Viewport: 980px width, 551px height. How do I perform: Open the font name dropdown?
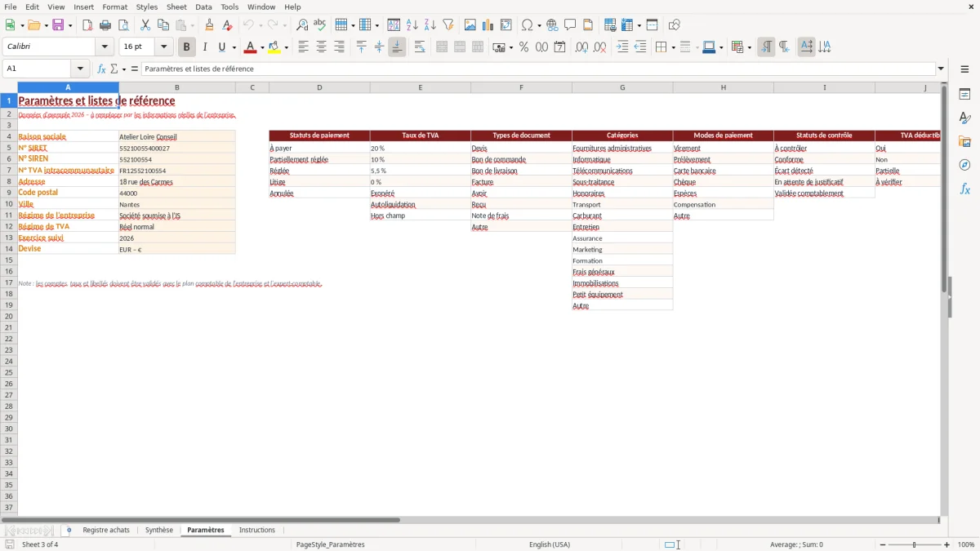[105, 47]
